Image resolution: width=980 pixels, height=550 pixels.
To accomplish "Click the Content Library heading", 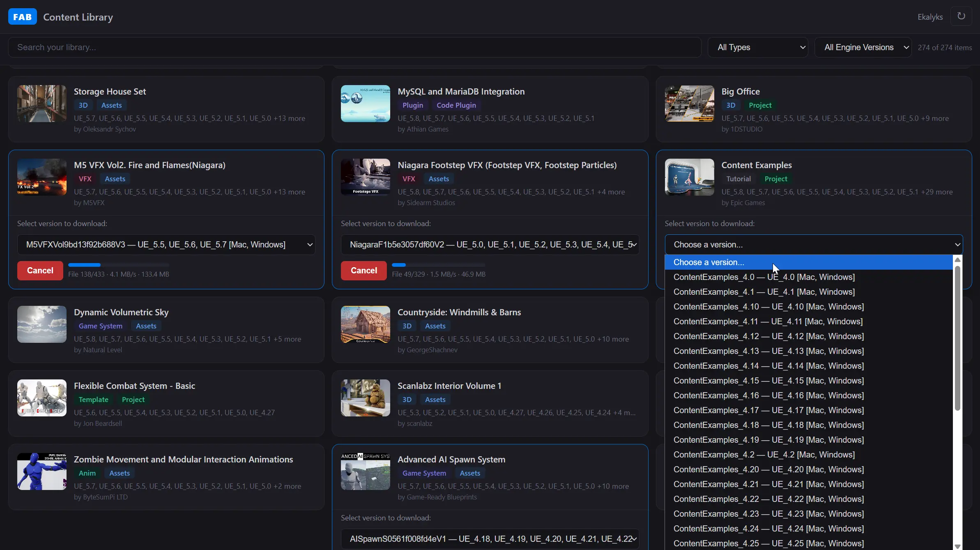I will point(78,17).
